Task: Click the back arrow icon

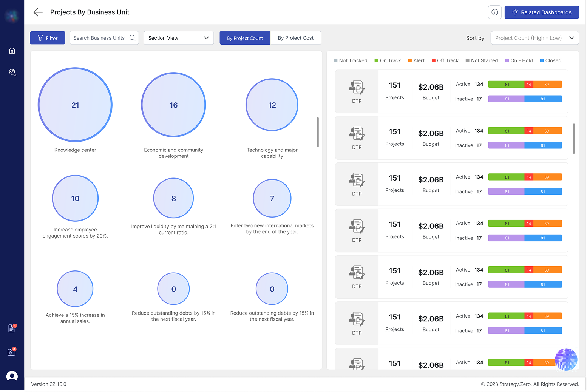Action: [x=38, y=12]
